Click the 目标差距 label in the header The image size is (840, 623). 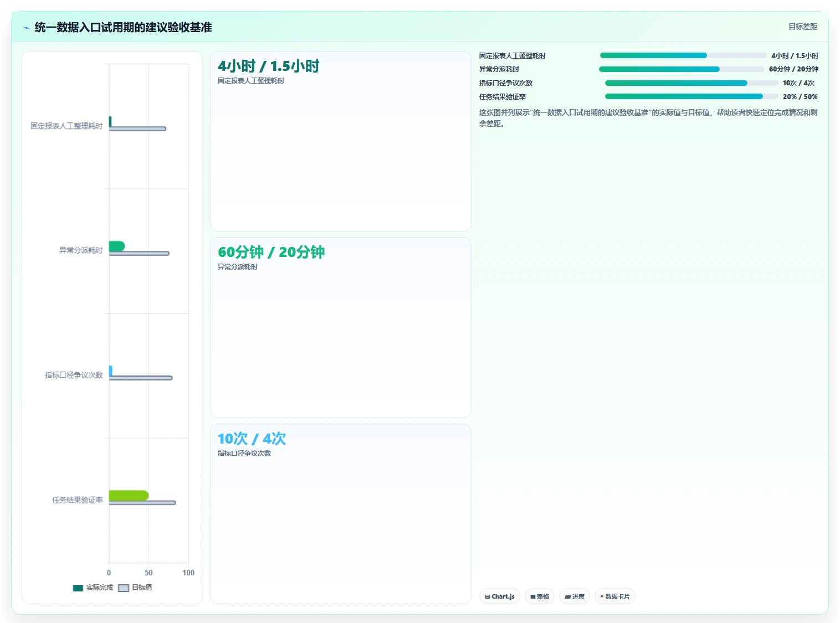point(803,27)
